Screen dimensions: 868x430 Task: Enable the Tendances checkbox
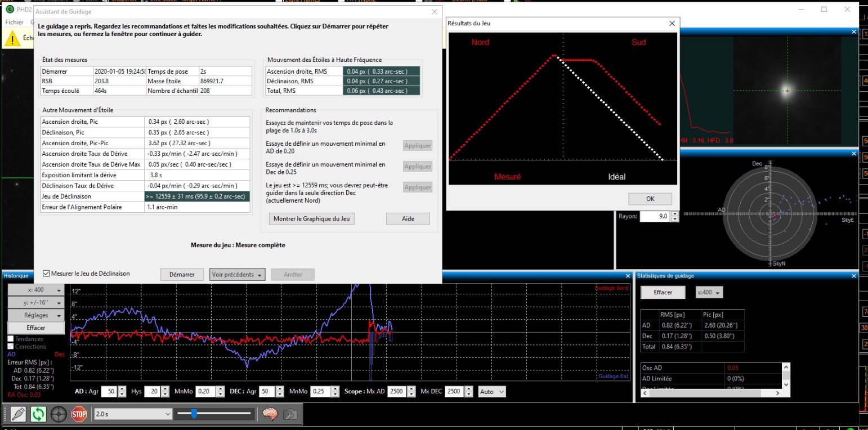(11, 339)
